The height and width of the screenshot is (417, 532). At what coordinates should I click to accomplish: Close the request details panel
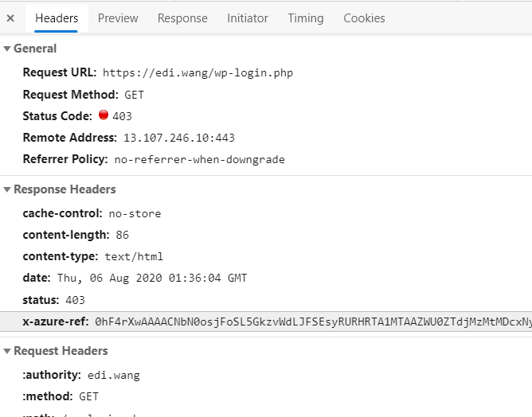(x=10, y=18)
